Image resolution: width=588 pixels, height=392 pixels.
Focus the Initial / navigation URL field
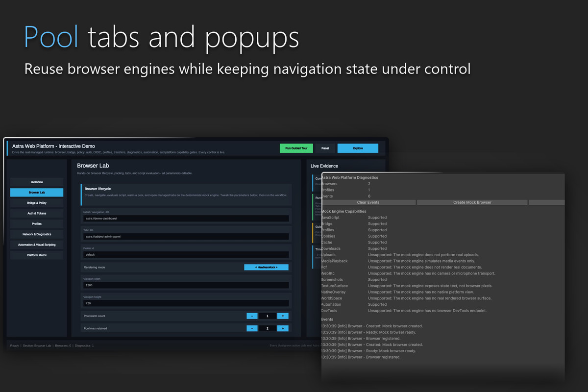tap(186, 219)
